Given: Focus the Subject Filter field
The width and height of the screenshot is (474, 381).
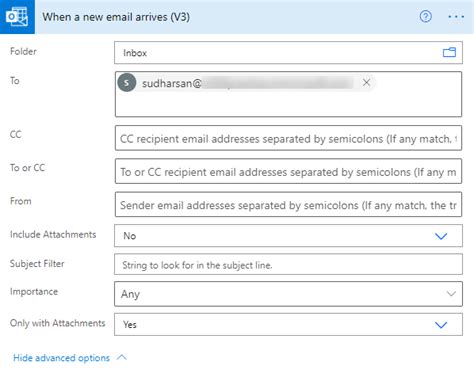Looking at the screenshot, I should click(x=288, y=264).
